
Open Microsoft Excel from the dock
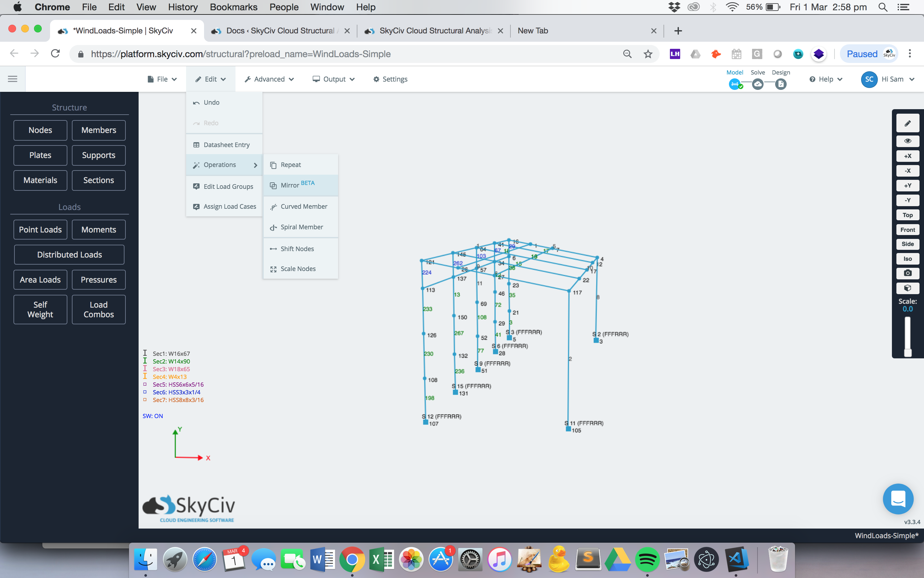[x=381, y=559]
